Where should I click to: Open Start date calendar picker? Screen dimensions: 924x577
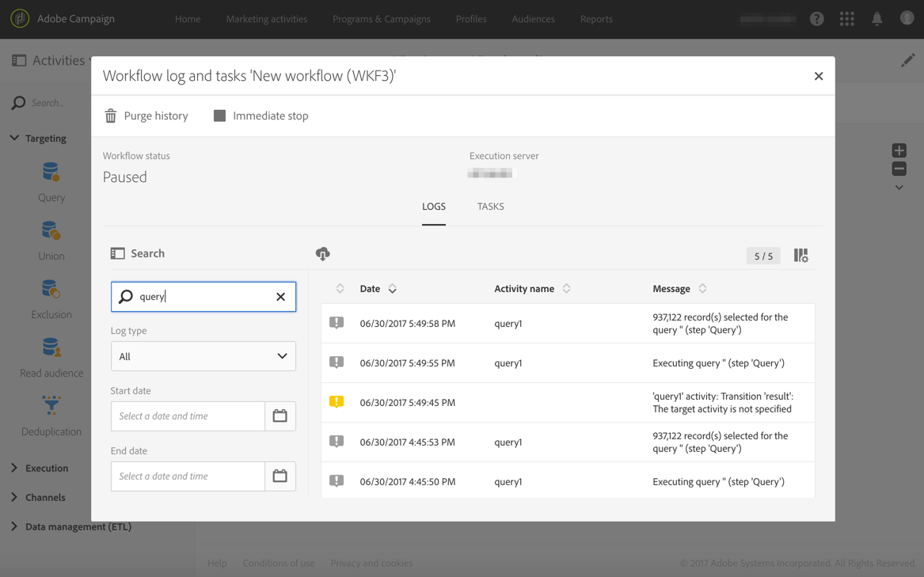(280, 416)
